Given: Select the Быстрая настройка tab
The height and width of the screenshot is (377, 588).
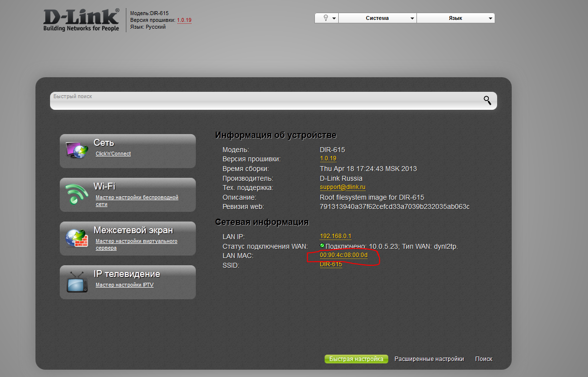Looking at the screenshot, I should (x=356, y=359).
